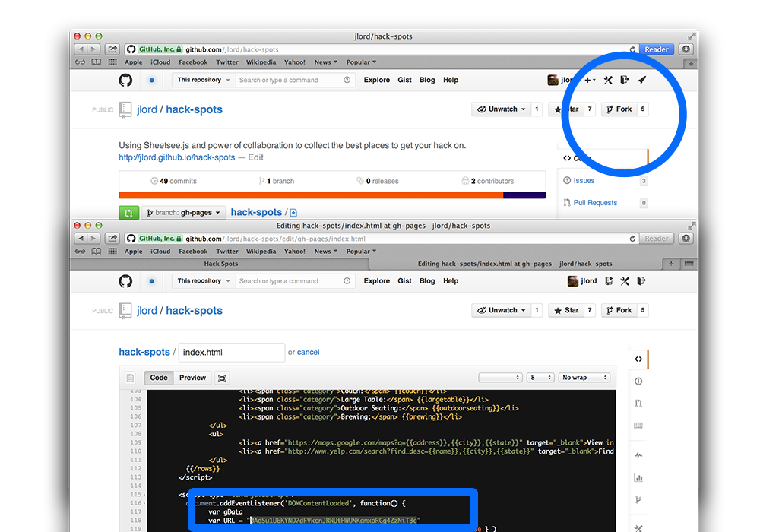Open Wiki icon in editing window sidebar
Screen dimensions: 760x532
click(x=638, y=426)
